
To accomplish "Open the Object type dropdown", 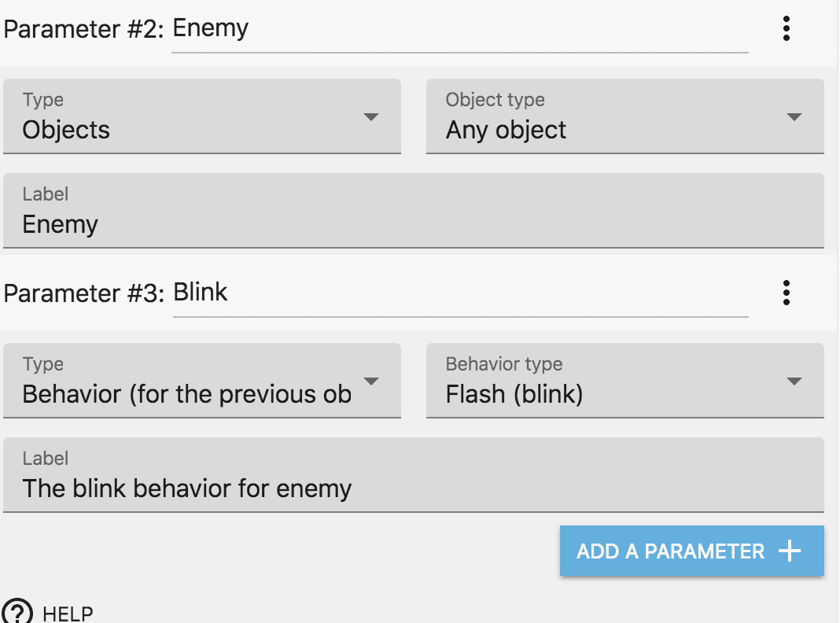I will coord(624,116).
